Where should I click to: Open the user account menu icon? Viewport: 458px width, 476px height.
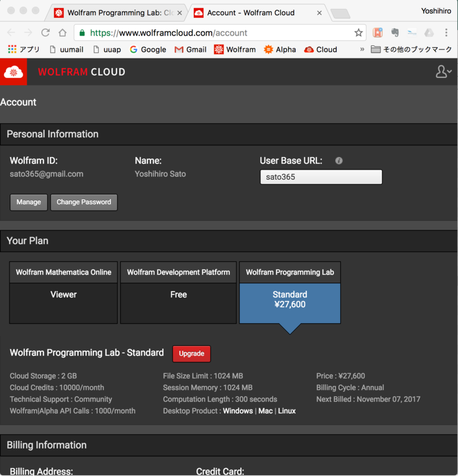[444, 71]
